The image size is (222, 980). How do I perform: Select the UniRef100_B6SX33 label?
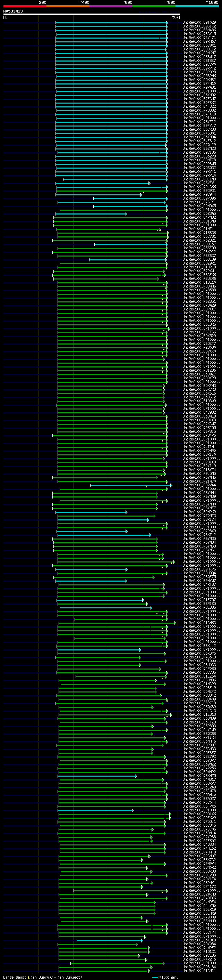click(199, 129)
